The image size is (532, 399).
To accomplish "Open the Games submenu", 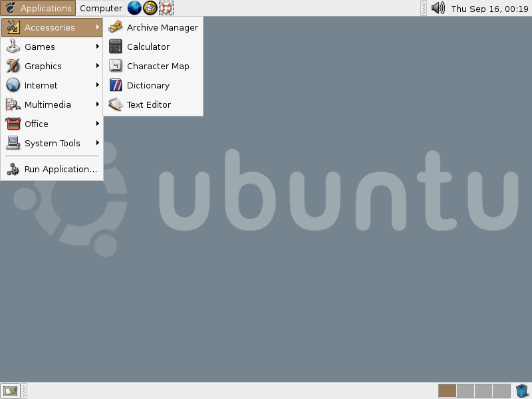I will pyautogui.click(x=52, y=47).
